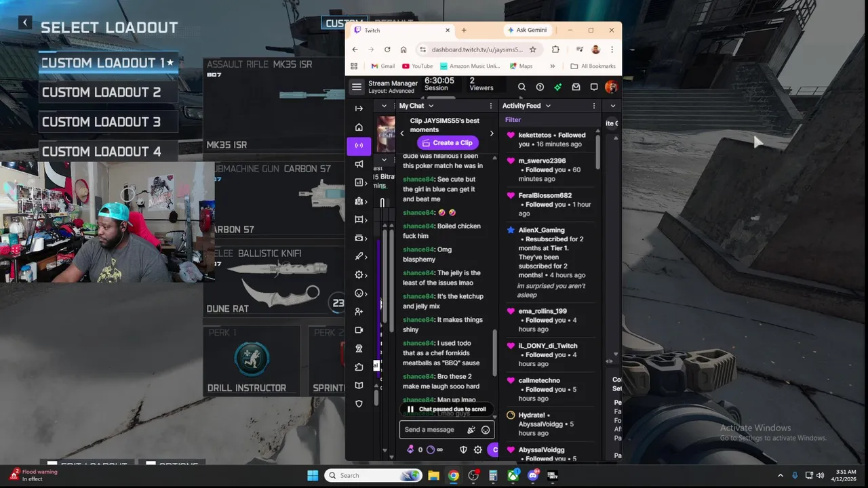Image resolution: width=868 pixels, height=488 pixels.
Task: Open a new Chrome tab
Action: (464, 30)
